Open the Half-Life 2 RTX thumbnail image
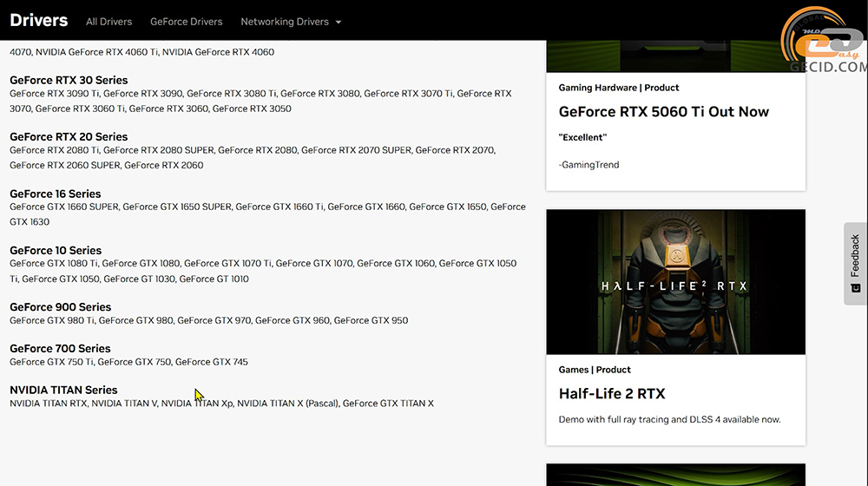The image size is (868, 486). point(675,282)
